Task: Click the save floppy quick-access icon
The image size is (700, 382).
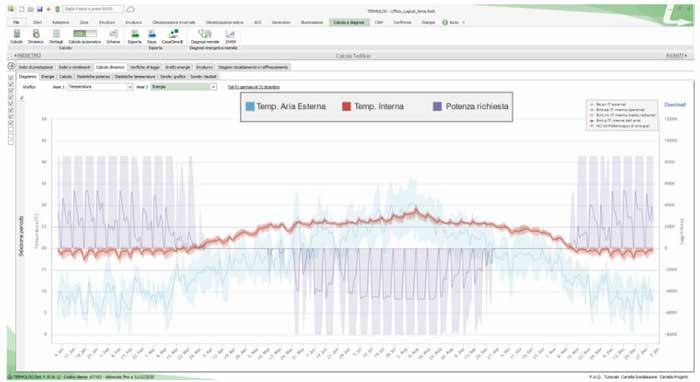Action: coord(40,9)
